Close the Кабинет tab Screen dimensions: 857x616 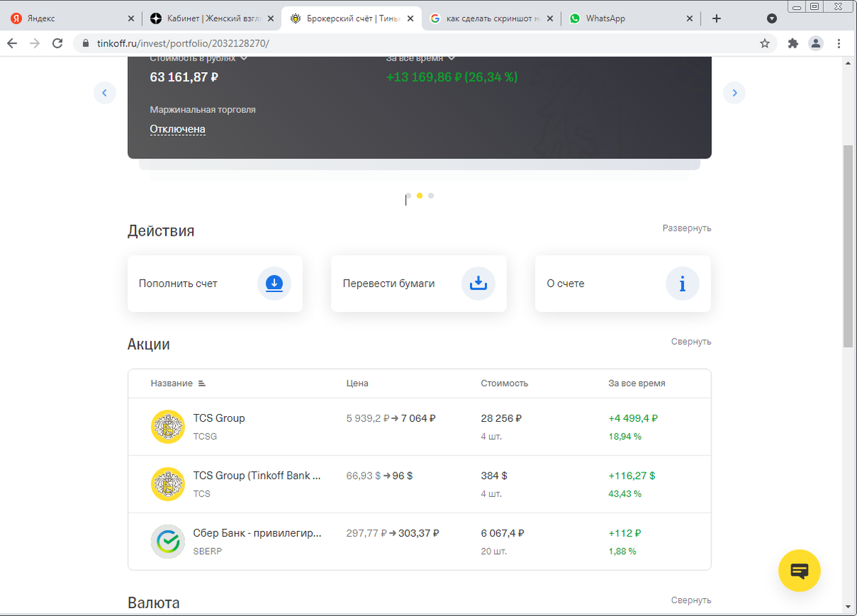coord(271,19)
